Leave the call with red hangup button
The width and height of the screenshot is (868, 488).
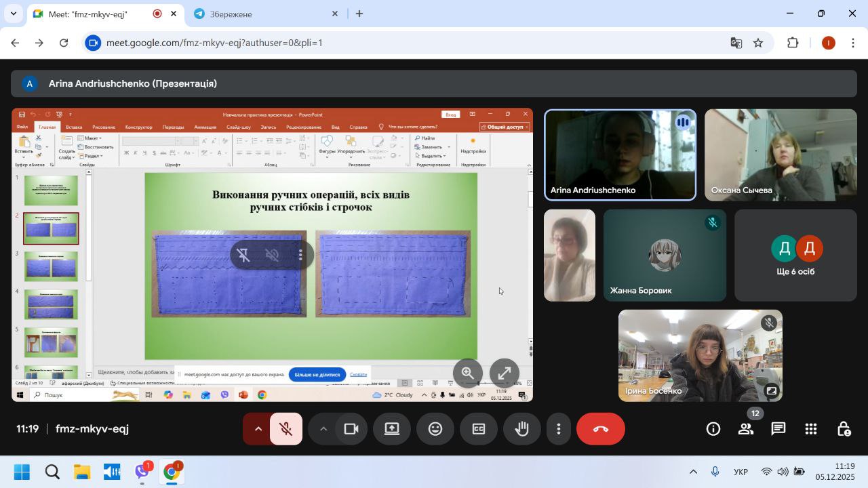click(600, 429)
